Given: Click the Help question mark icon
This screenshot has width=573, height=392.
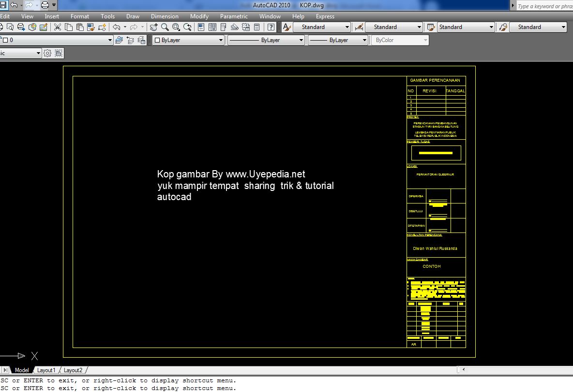Looking at the screenshot, I should point(271,27).
